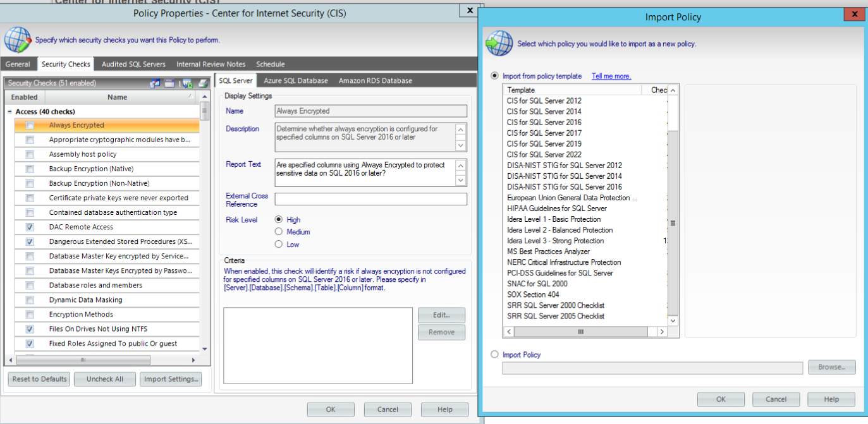Click the scroll-up arrow of security checks list
The image size is (868, 424).
(x=205, y=96)
